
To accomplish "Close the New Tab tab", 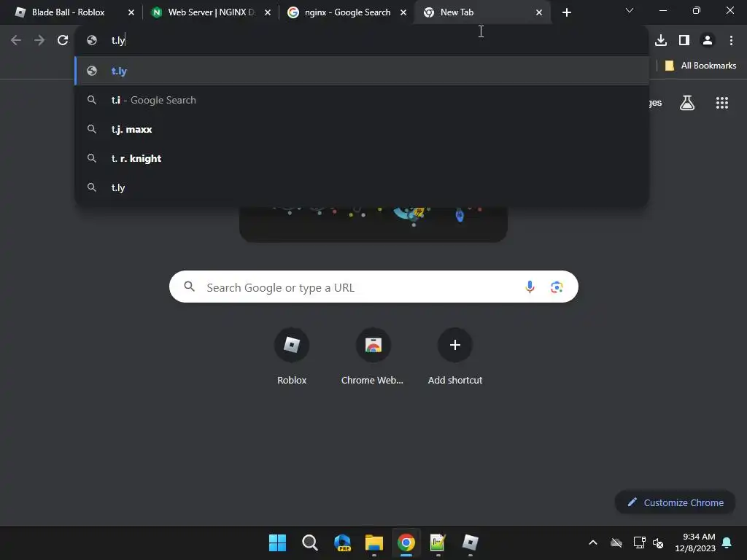I will pos(539,12).
